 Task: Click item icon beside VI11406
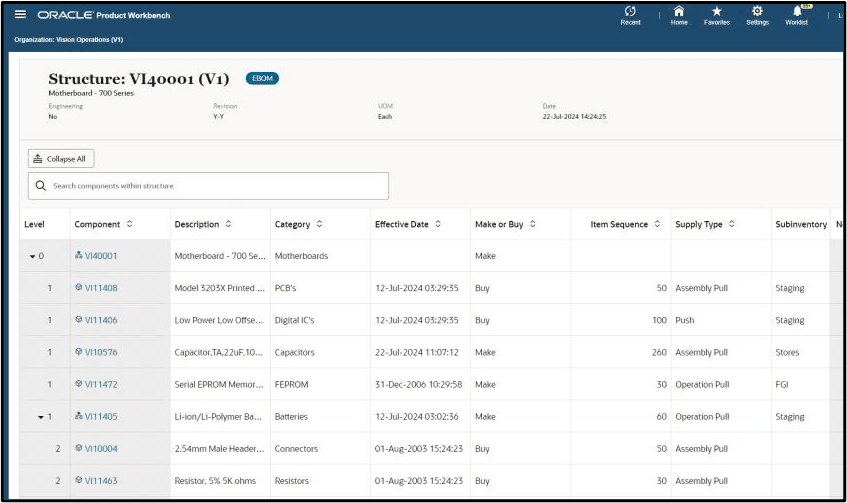tap(78, 320)
